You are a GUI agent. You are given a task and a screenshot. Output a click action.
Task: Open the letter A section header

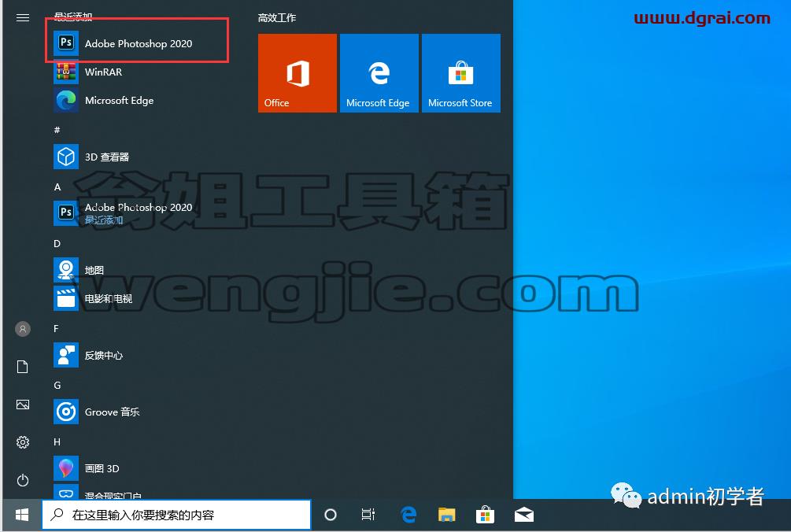coord(57,187)
